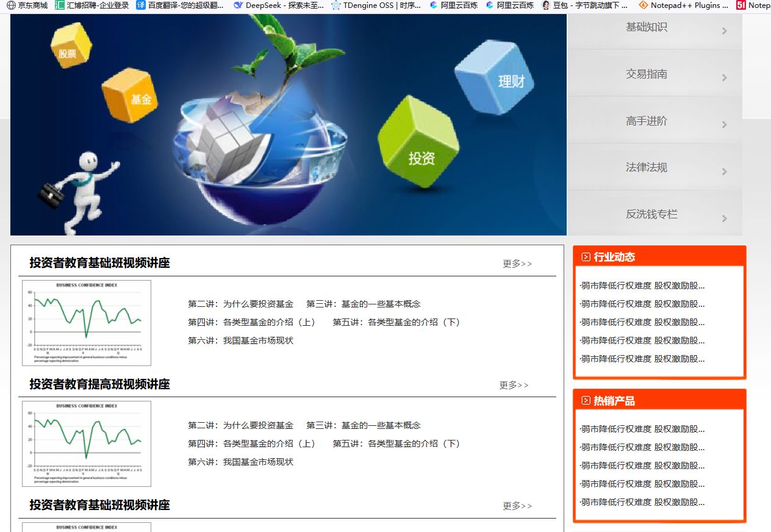Click the orange 基金 cube in banner
Viewport: 771px width, 532px height.
(x=129, y=95)
